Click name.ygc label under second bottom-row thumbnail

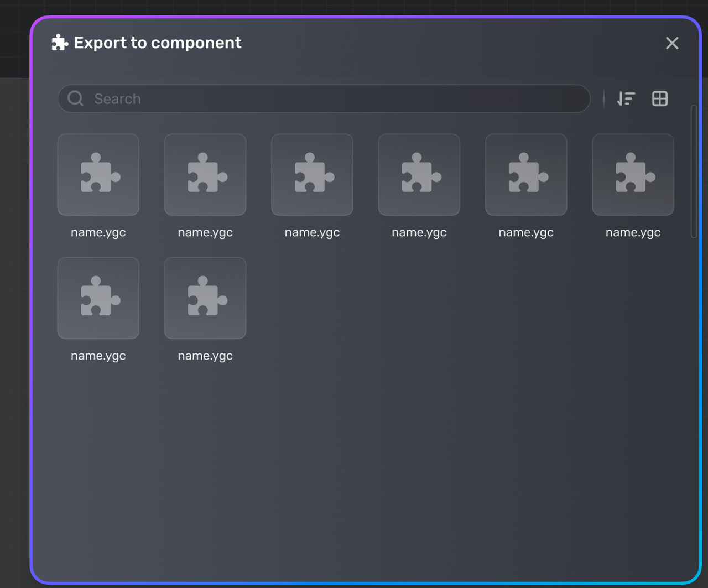click(x=205, y=356)
